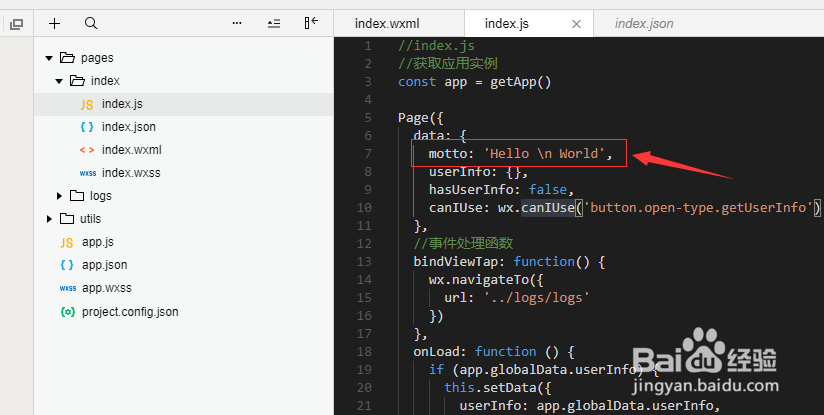
Task: Select the index folder label
Action: (x=105, y=81)
